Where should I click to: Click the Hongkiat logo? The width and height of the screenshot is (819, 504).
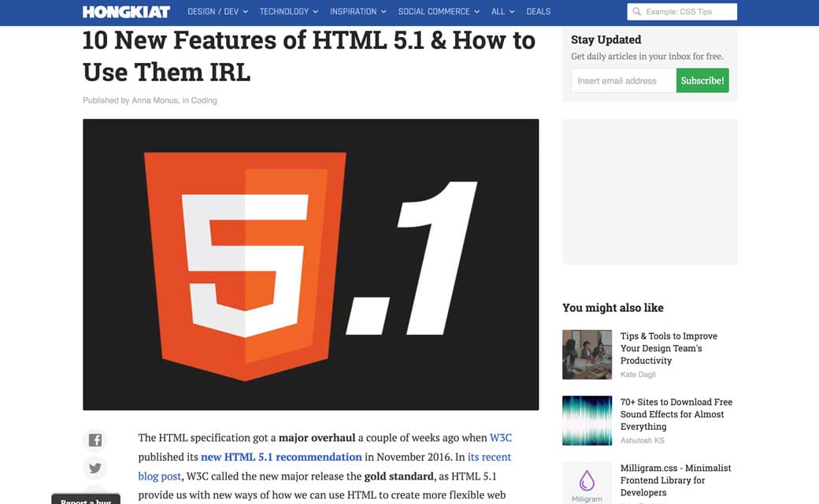[x=126, y=12]
